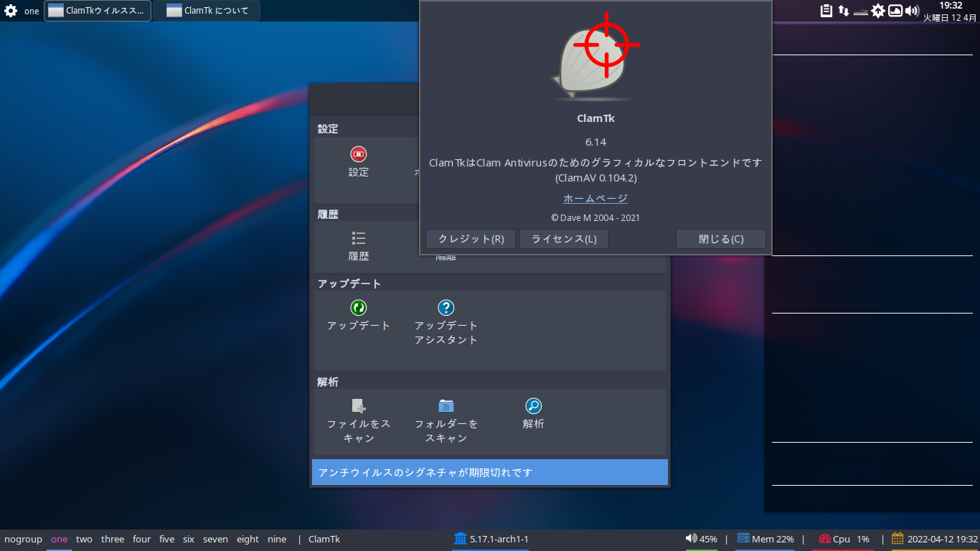Switch to ClamTk について taskbar window
The width and height of the screenshot is (980, 551).
pyautogui.click(x=206, y=11)
